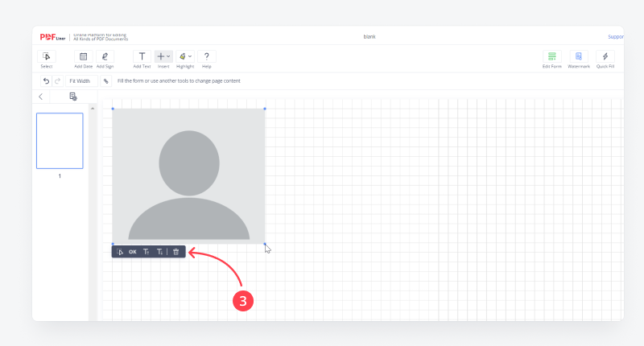Click the top-left resize handle of the image
Image resolution: width=644 pixels, height=346 pixels.
point(113,109)
